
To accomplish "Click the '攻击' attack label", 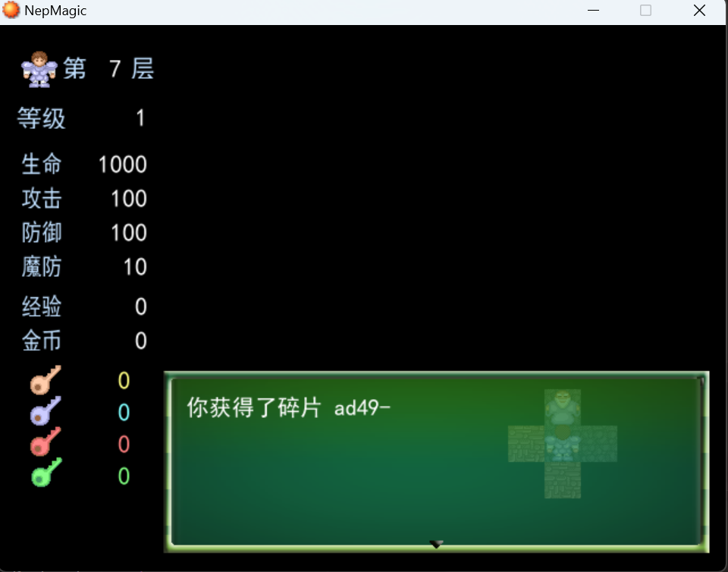I will tap(42, 198).
